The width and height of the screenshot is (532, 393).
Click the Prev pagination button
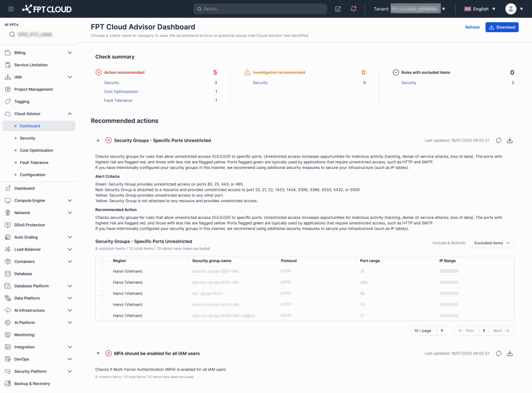pos(466,331)
